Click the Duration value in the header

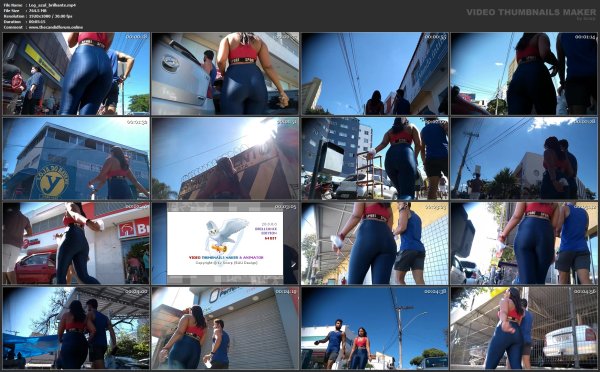click(37, 22)
